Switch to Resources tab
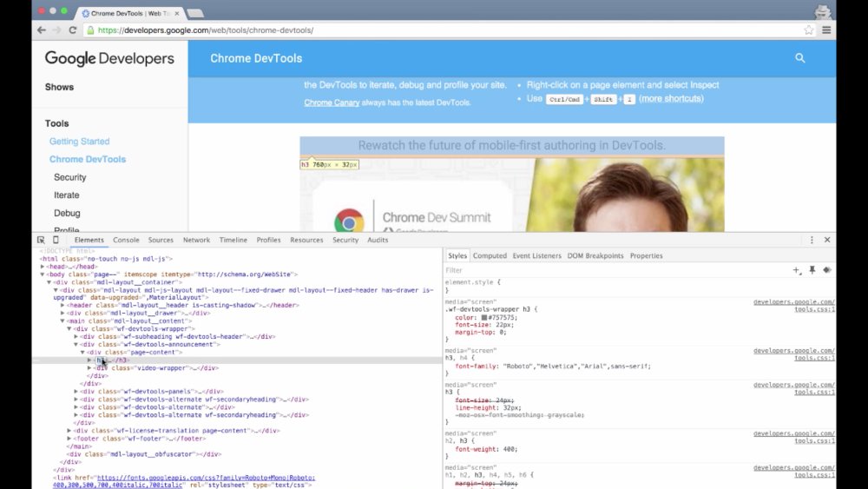This screenshot has height=489, width=868. point(306,240)
